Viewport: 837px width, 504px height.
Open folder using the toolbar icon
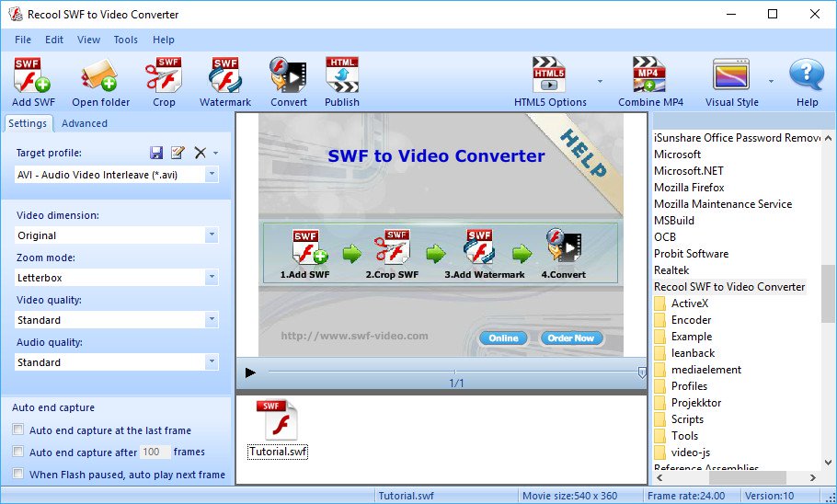pyautogui.click(x=100, y=74)
